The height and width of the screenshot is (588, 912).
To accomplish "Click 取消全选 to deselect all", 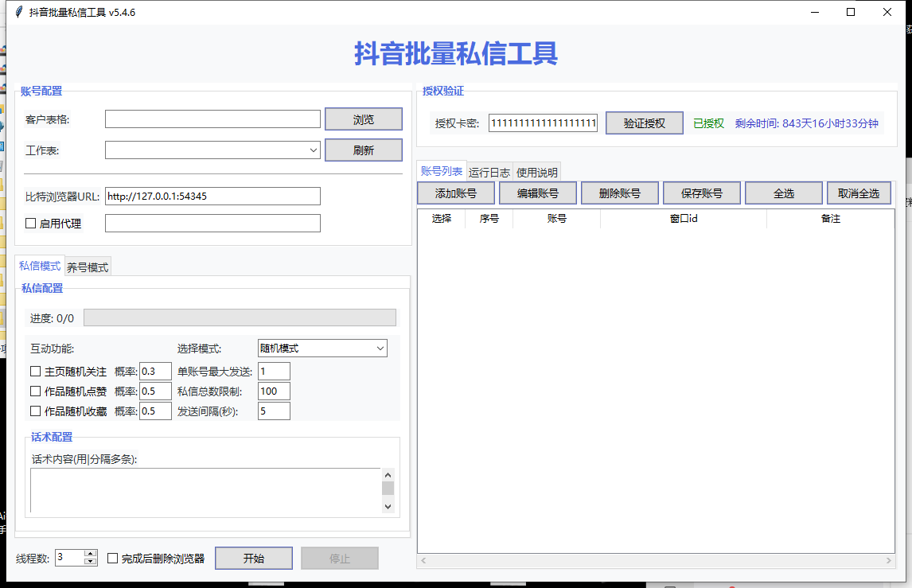I will click(x=859, y=193).
